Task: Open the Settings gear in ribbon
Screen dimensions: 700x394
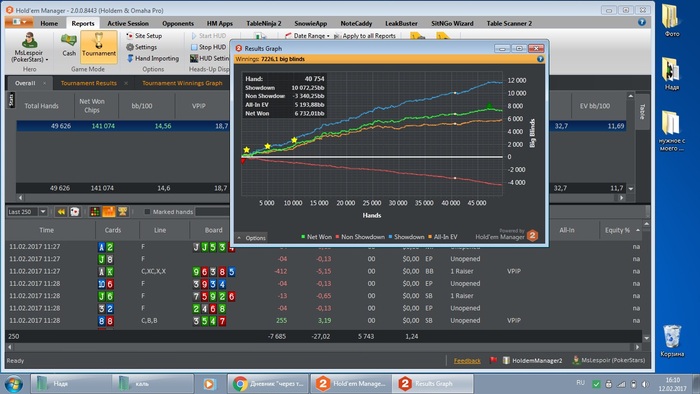Action: 142,47
